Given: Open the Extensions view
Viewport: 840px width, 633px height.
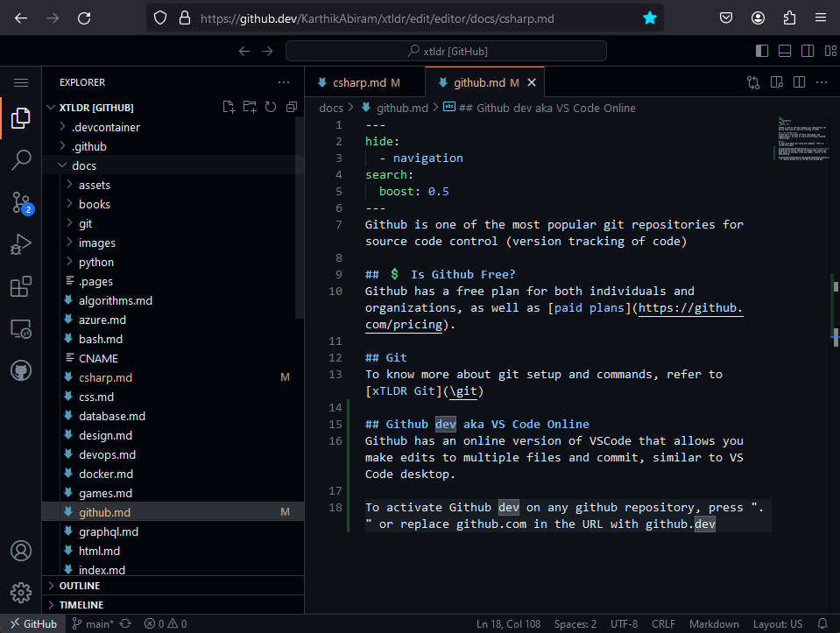Looking at the screenshot, I should point(20,286).
